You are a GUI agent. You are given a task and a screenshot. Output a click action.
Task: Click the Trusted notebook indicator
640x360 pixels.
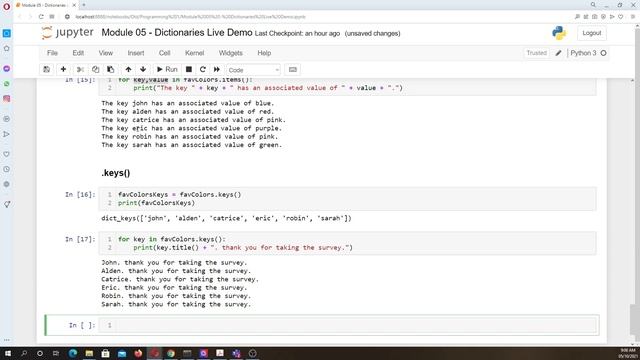click(536, 53)
